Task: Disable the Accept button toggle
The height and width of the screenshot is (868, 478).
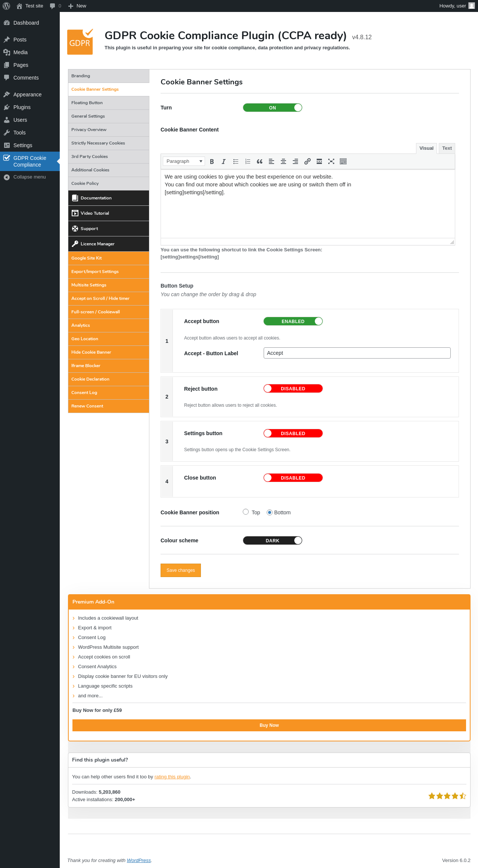Action: 293,321
